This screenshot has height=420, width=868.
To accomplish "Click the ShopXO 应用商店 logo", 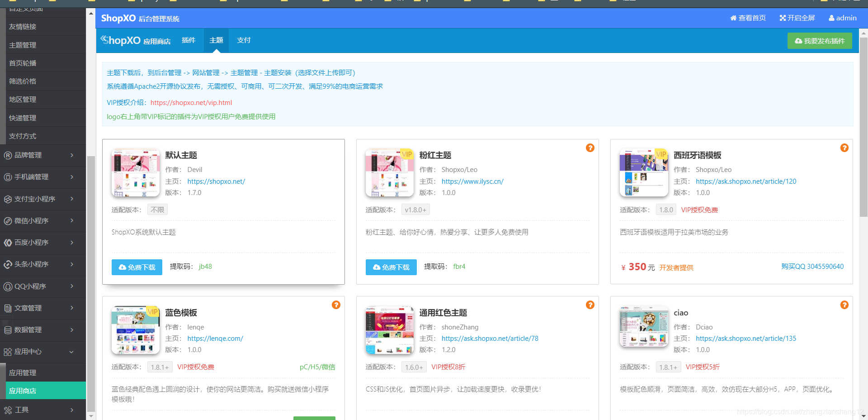I will tap(135, 40).
